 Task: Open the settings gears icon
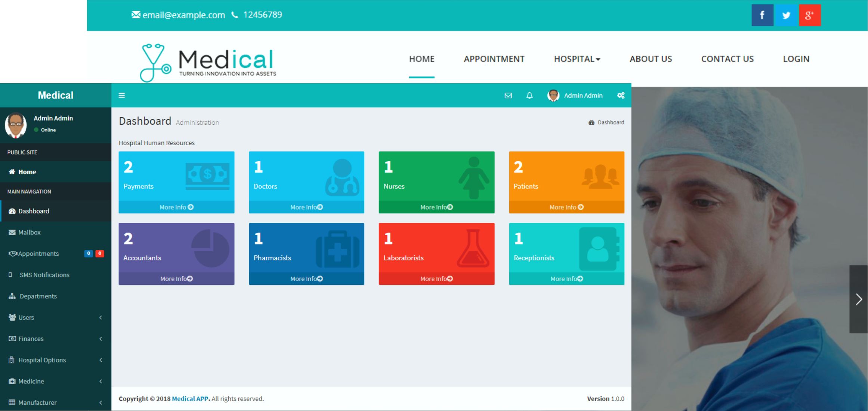(x=621, y=96)
